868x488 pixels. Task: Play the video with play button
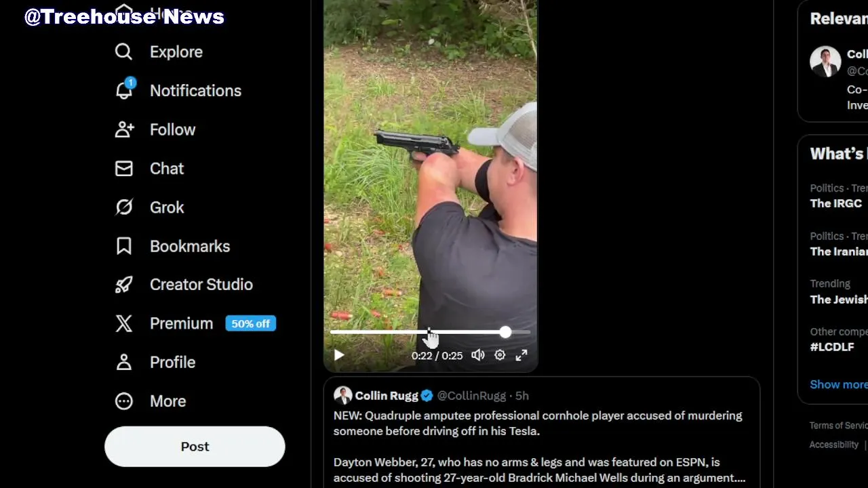(x=339, y=355)
